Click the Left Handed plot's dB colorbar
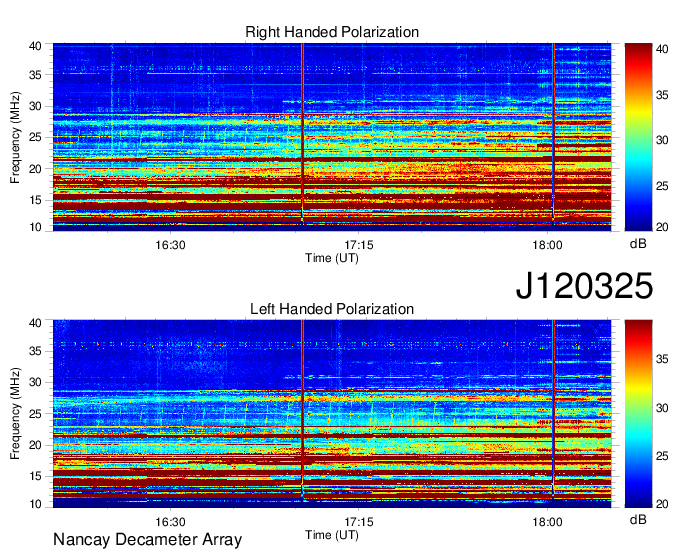Screen dimensions: 680x552 coord(638,414)
